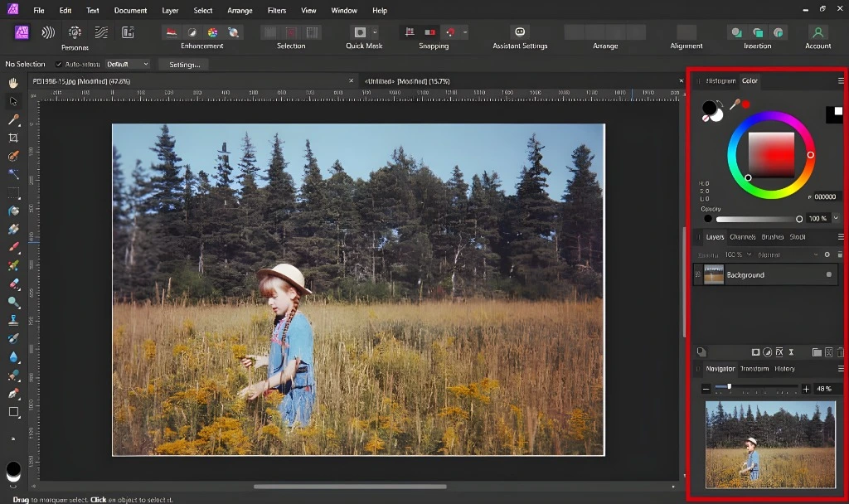The image size is (849, 504).
Task: Open the Default dropdown in context bar
Action: [x=127, y=65]
